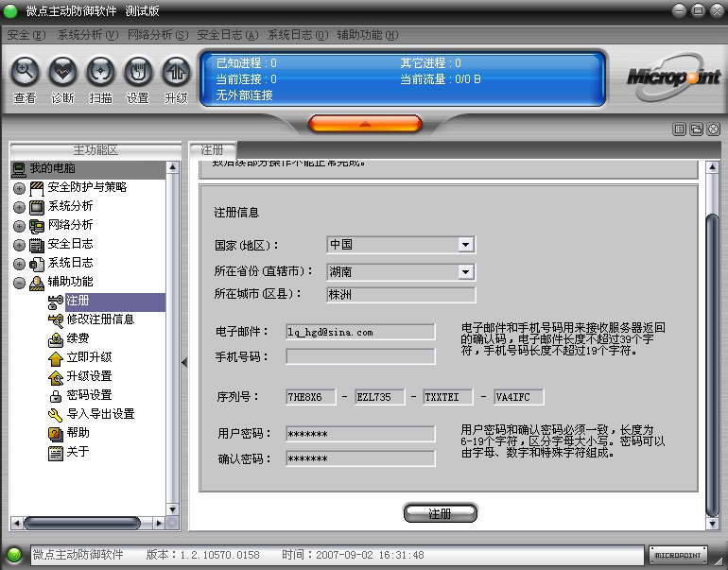Viewport: 728px width, 570px height.
Task: Open 续费 renewal icon
Action: click(x=56, y=339)
